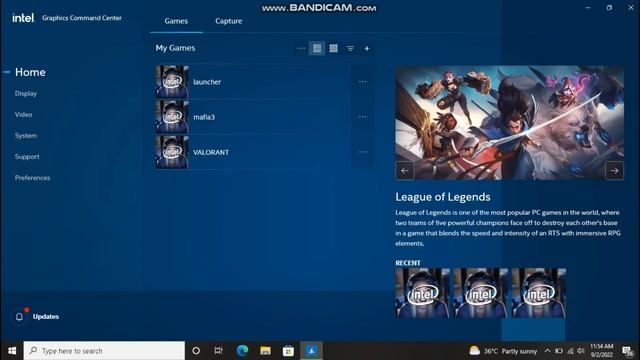
Task: Open the clock and date flyout
Action: [x=602, y=351]
